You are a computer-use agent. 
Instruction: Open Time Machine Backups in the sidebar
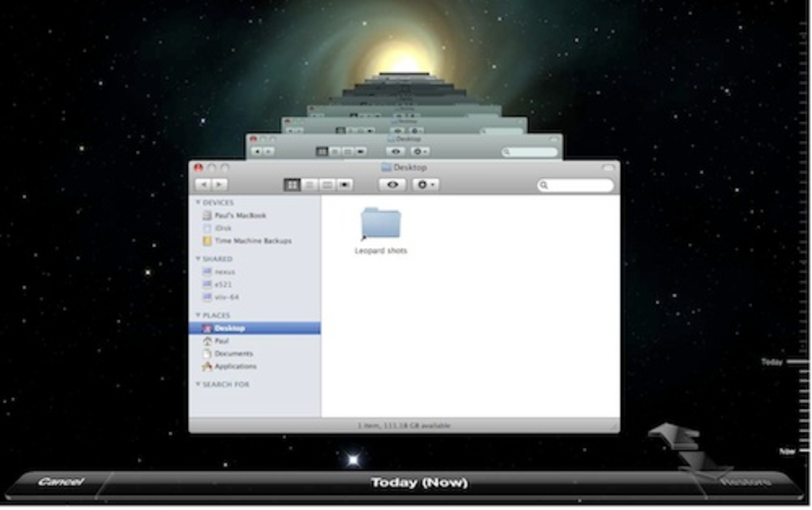coord(252,241)
